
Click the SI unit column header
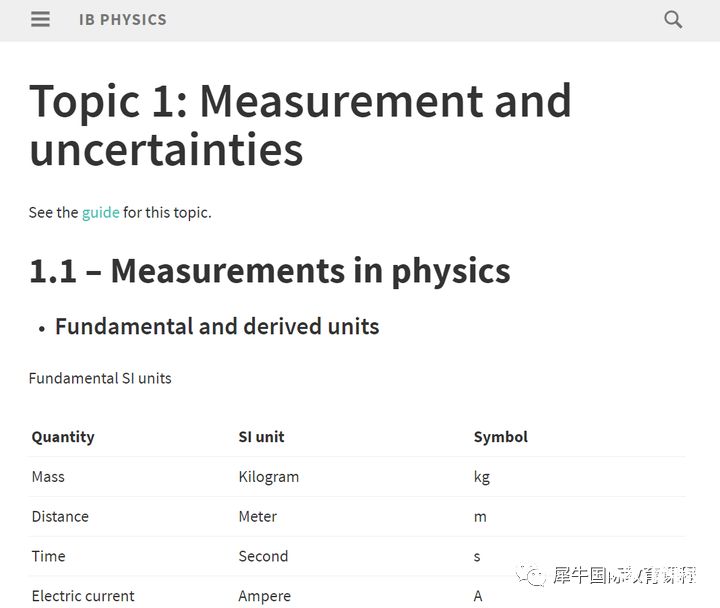[261, 437]
